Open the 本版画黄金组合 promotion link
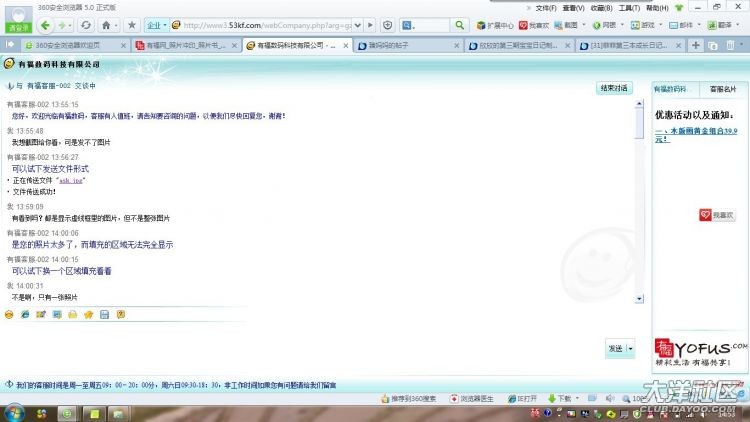 (x=695, y=134)
